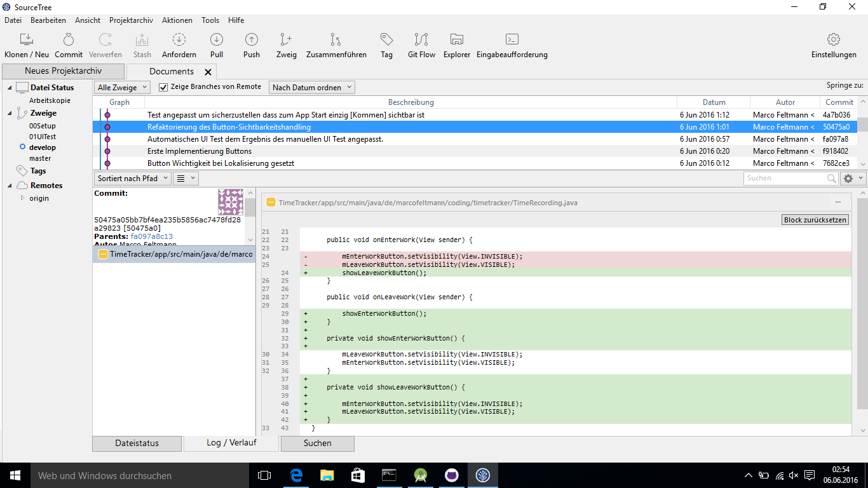Open the Sortiert nach Pfad dropdown
The image size is (868, 488).
(x=133, y=179)
